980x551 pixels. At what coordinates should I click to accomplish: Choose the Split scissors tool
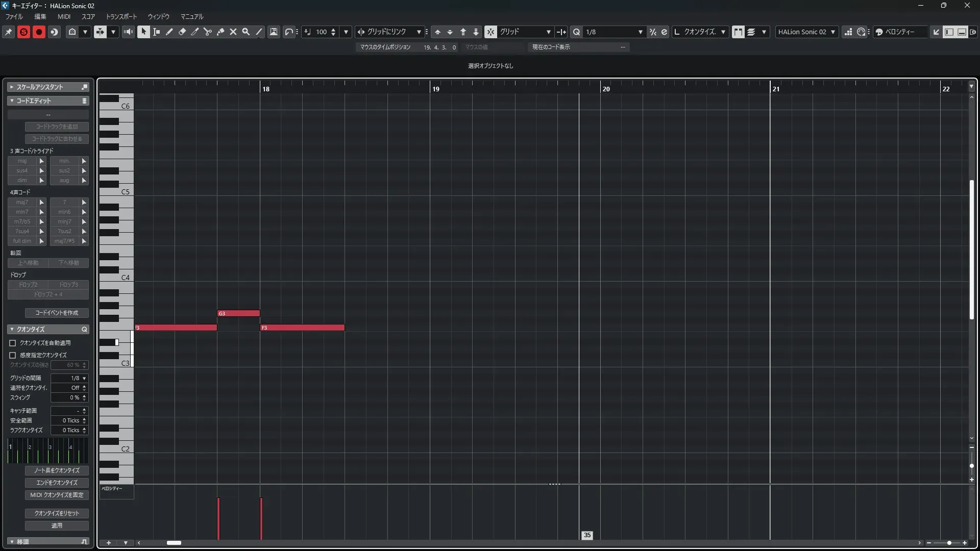click(x=208, y=32)
